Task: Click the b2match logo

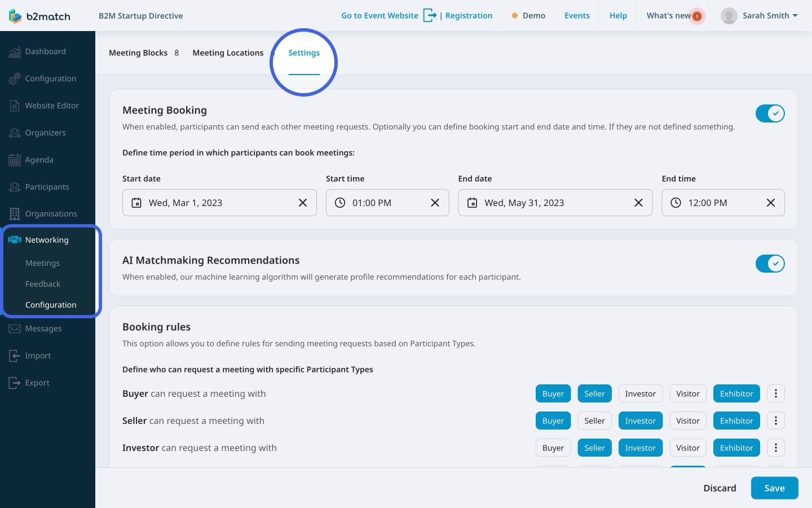Action: click(39, 15)
